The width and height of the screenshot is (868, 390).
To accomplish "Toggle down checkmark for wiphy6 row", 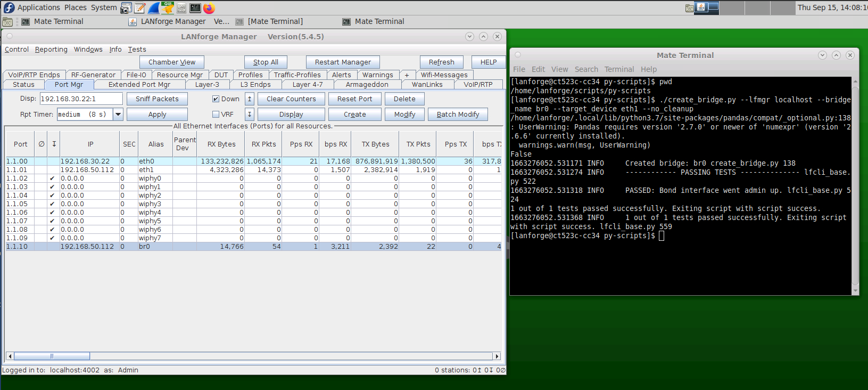I will [52, 230].
